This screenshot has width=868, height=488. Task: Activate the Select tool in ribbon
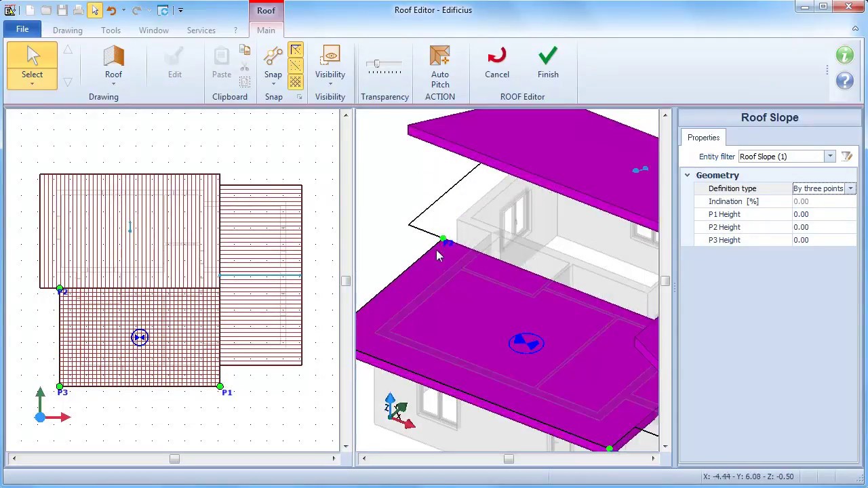tap(32, 65)
